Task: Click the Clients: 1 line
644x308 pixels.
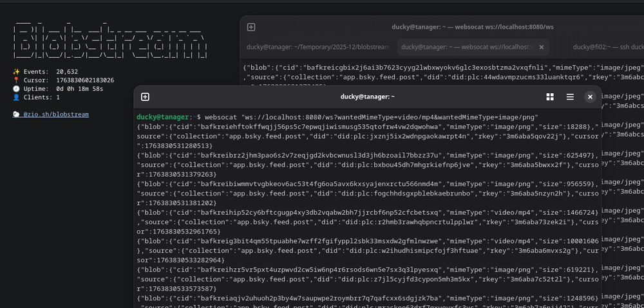Action: pos(36,98)
